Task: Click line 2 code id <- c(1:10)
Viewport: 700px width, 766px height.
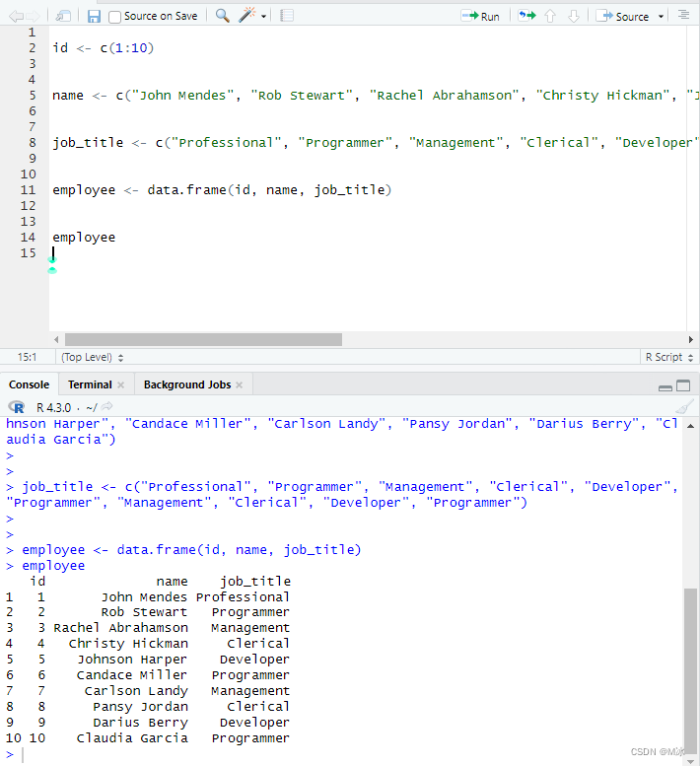Action: click(x=104, y=48)
